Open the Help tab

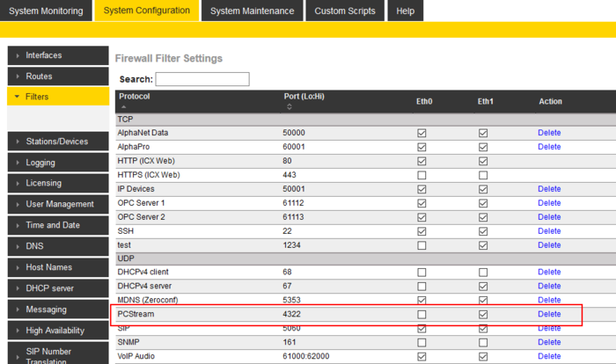point(406,11)
